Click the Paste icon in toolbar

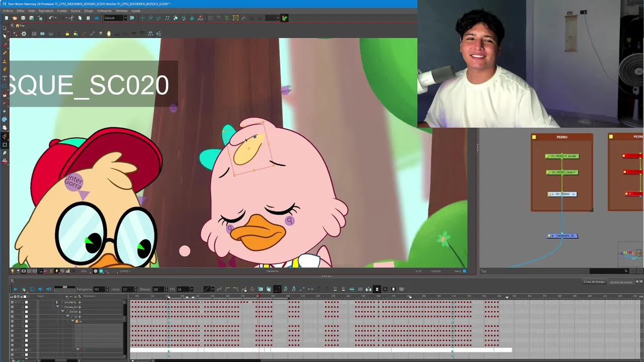click(x=88, y=18)
